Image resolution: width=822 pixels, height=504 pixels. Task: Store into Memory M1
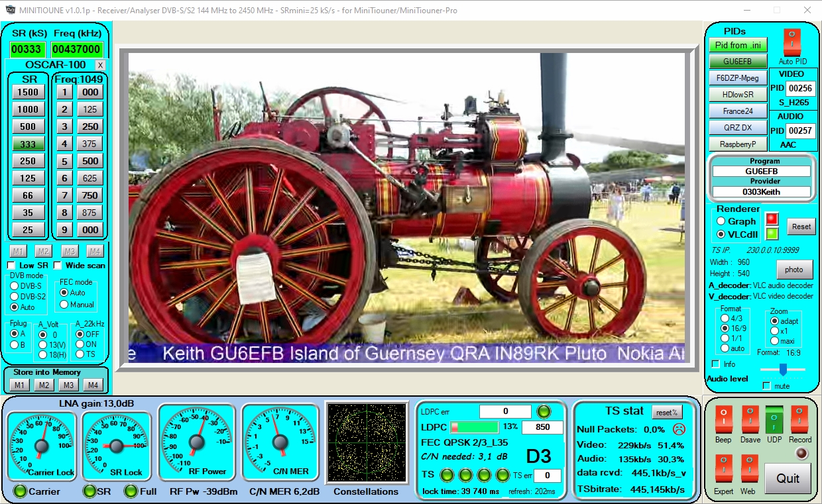[x=19, y=385]
